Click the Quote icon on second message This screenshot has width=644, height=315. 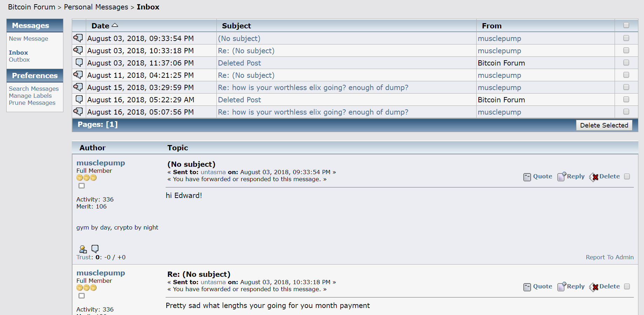(527, 287)
